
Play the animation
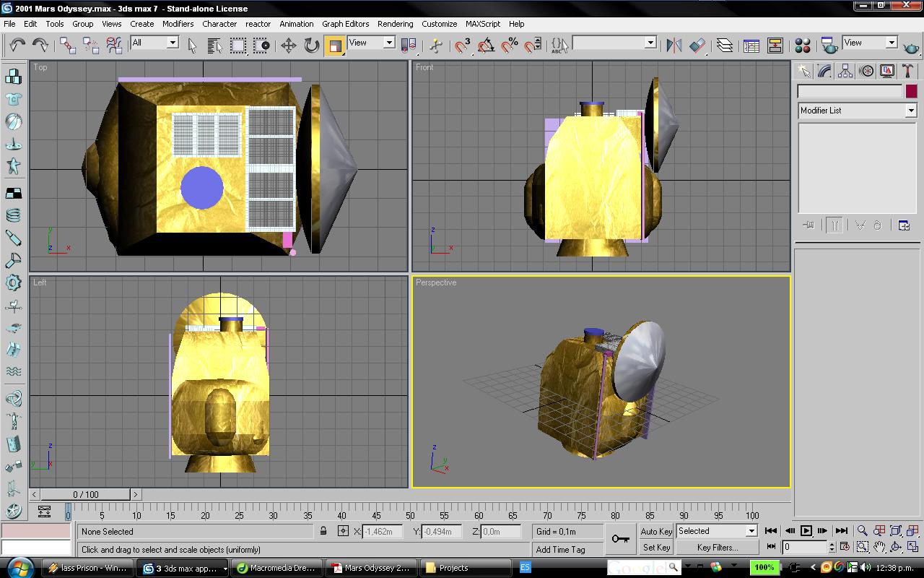[806, 531]
